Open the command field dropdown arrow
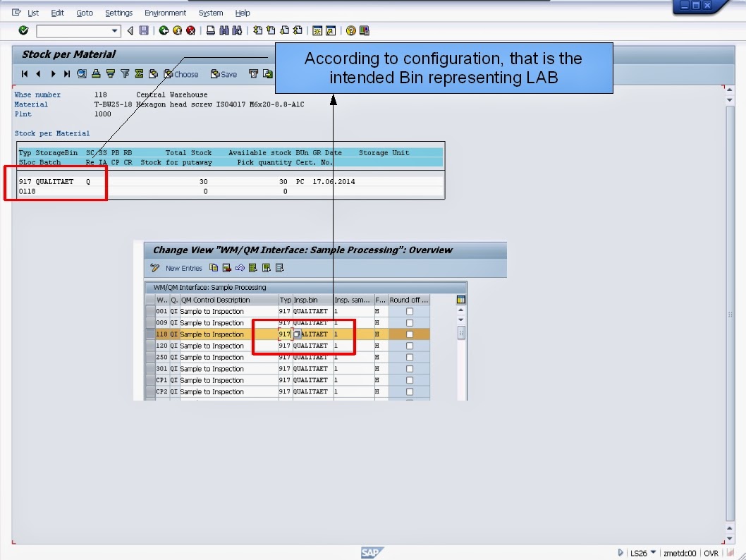The image size is (746, 560). coord(116,30)
